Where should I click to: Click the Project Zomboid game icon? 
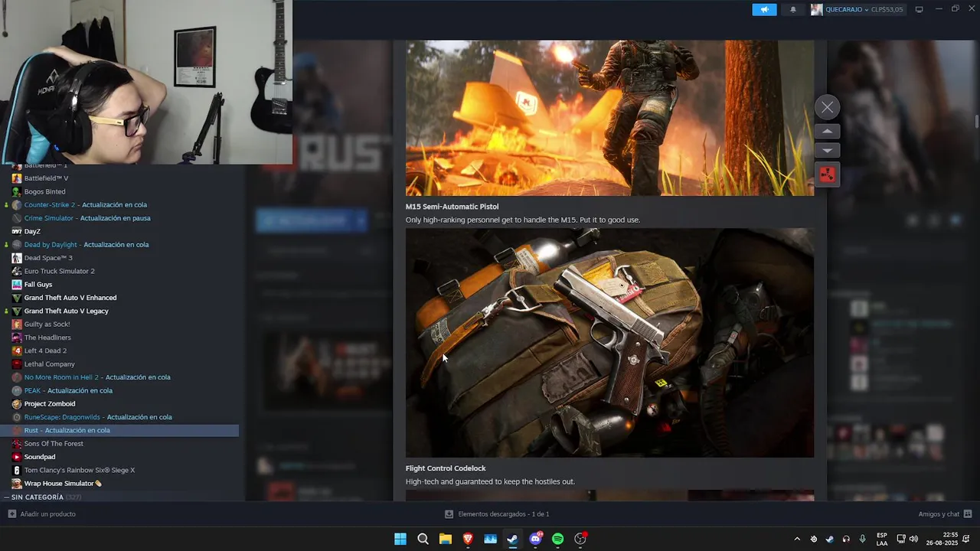(x=17, y=404)
